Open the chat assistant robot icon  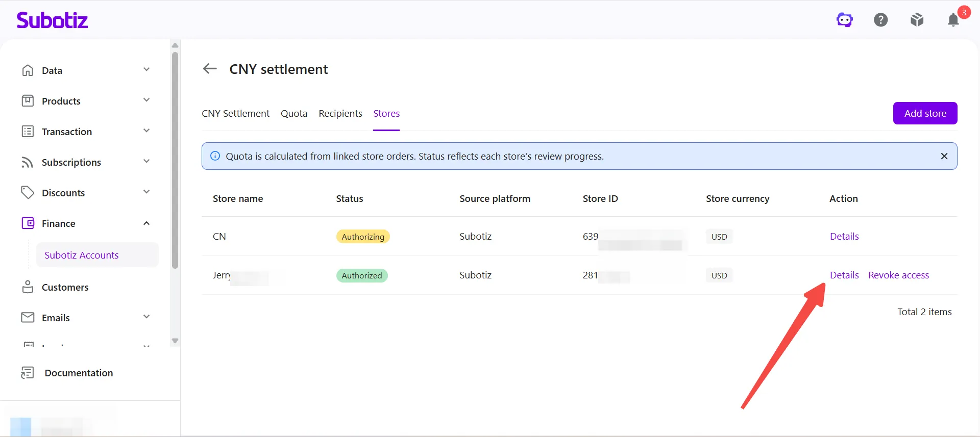[845, 20]
